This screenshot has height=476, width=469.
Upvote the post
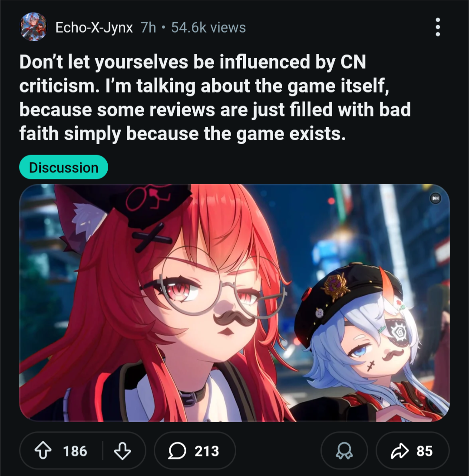[43, 450]
